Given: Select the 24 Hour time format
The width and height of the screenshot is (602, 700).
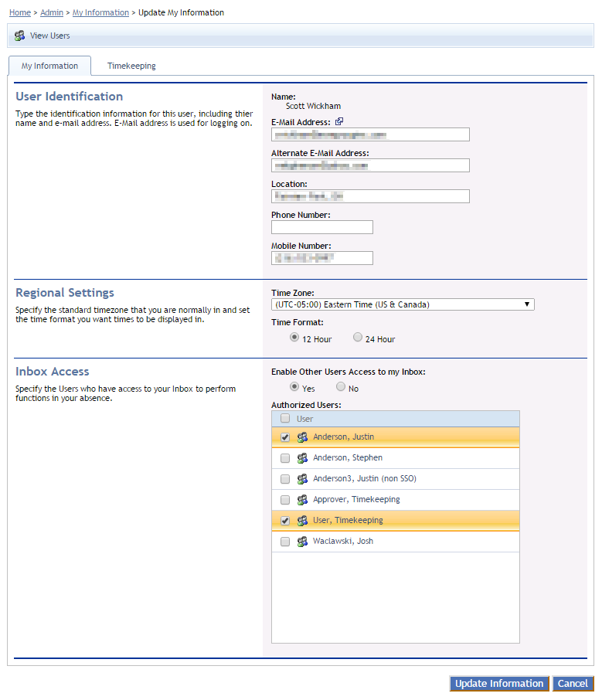Looking at the screenshot, I should coord(357,338).
